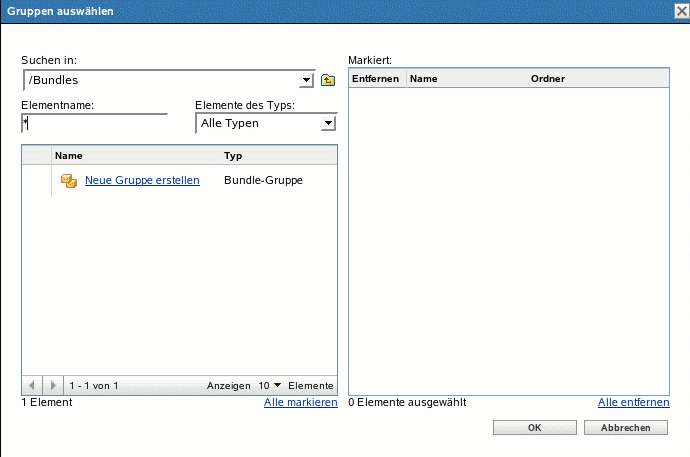Image resolution: width=690 pixels, height=457 pixels.
Task: Click the Elementname filter input field
Action: [94, 124]
